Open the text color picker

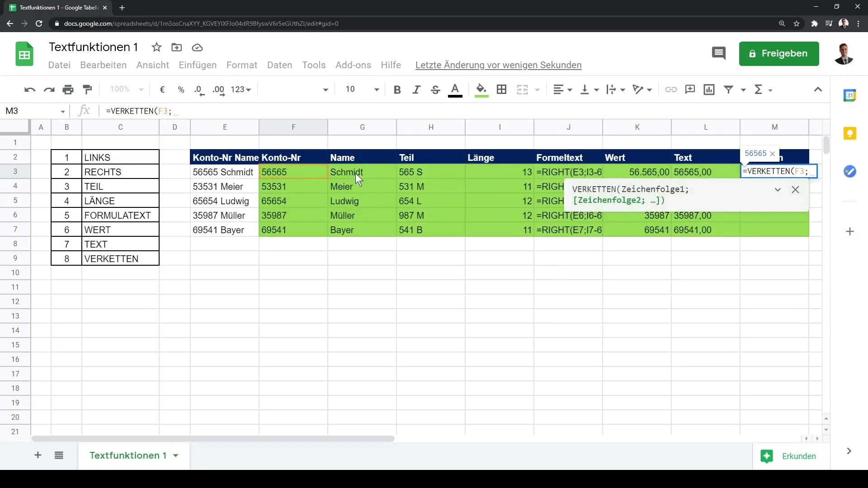pos(455,90)
